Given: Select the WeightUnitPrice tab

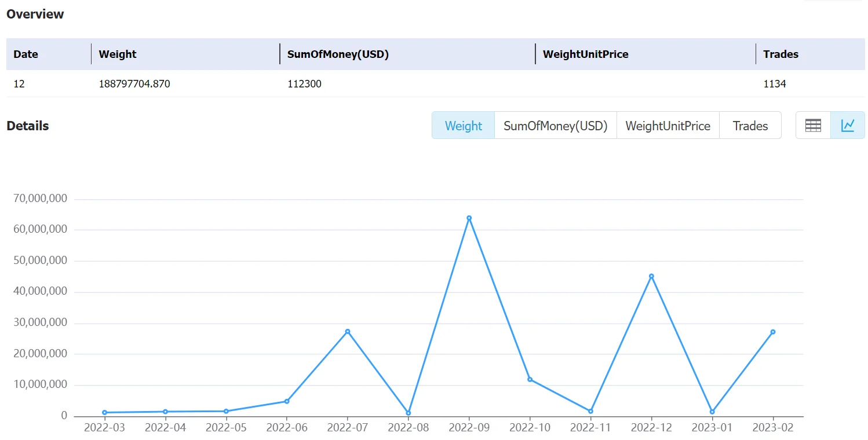Looking at the screenshot, I should pos(668,126).
